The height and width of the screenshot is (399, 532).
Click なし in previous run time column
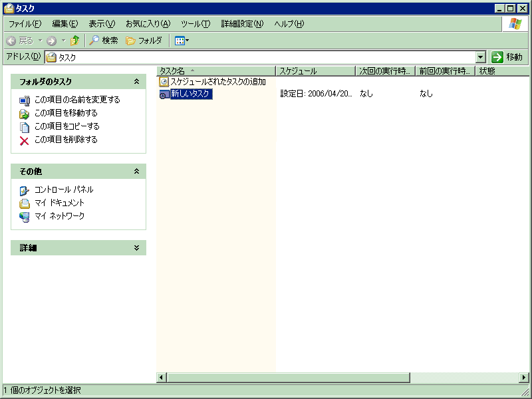(426, 94)
